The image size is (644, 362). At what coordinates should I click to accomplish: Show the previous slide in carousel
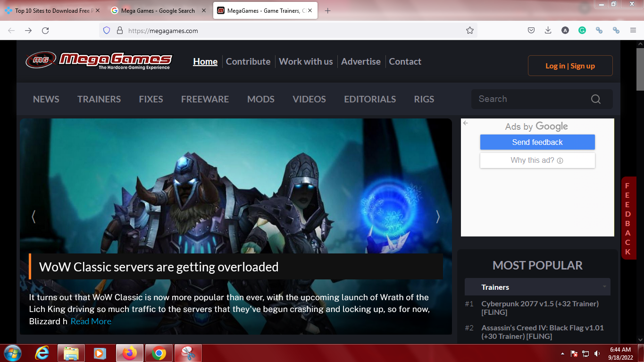[33, 217]
